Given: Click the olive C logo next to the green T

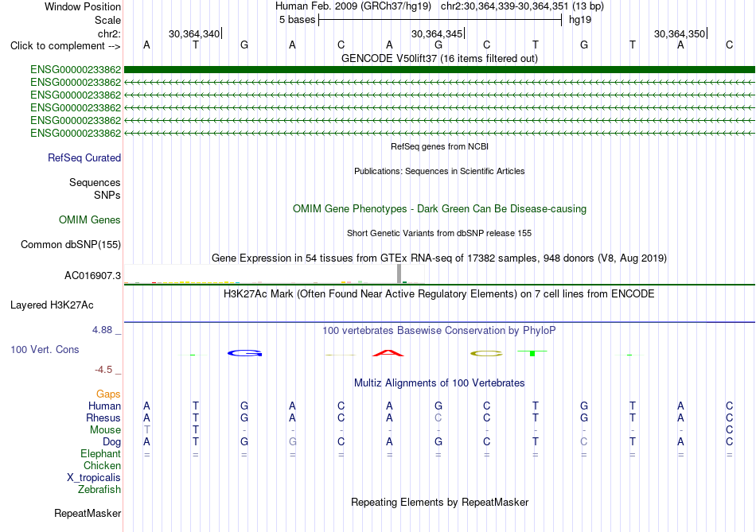Looking at the screenshot, I should (x=486, y=353).
